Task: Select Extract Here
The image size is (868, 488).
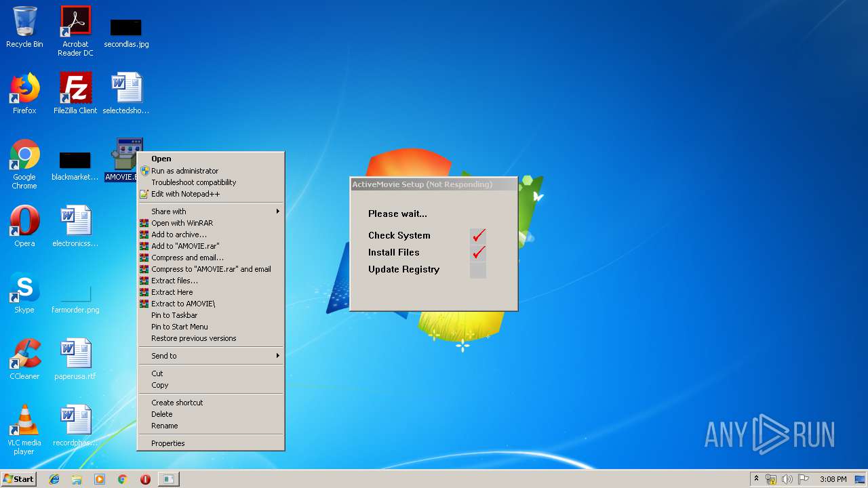Action: [x=211, y=292]
